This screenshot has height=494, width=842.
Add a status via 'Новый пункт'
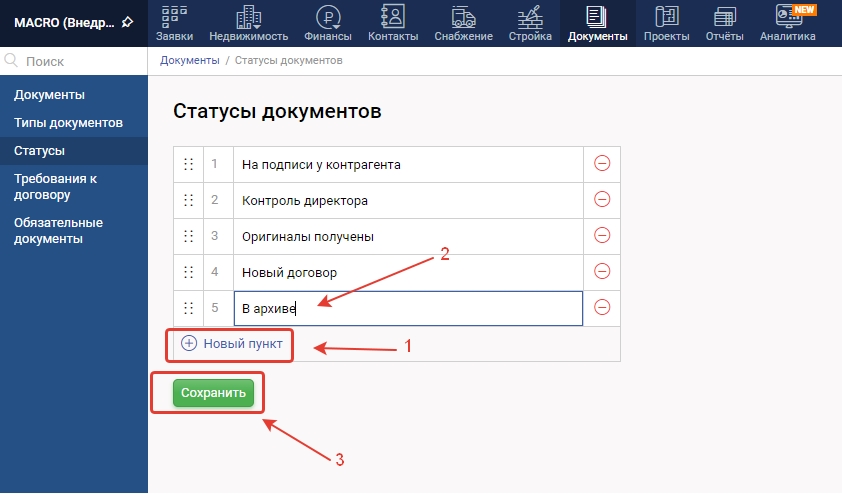point(233,344)
